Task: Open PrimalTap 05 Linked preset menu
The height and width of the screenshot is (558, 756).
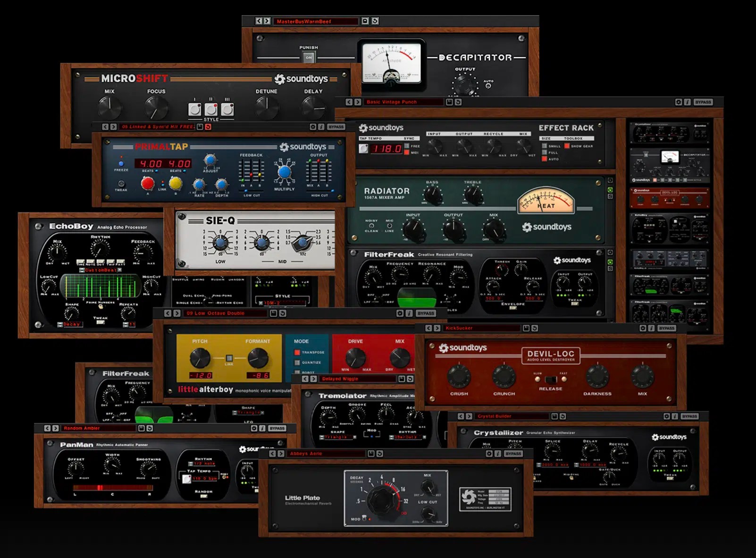Action: pos(157,127)
